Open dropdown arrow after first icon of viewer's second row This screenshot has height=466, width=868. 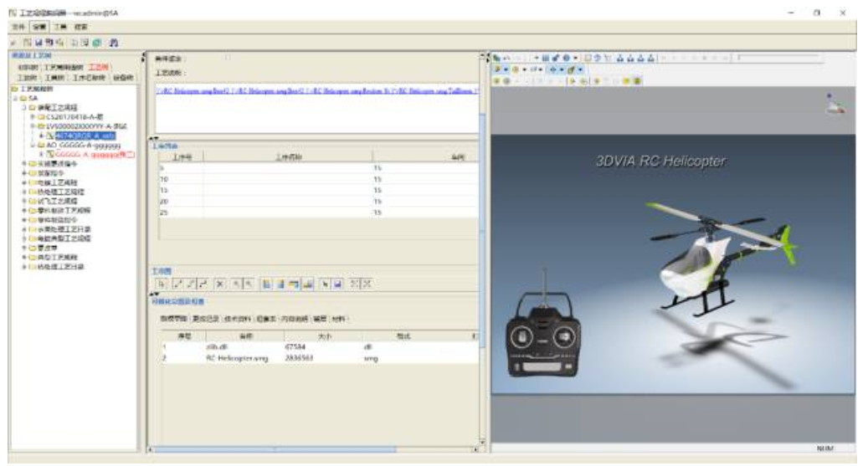506,69
